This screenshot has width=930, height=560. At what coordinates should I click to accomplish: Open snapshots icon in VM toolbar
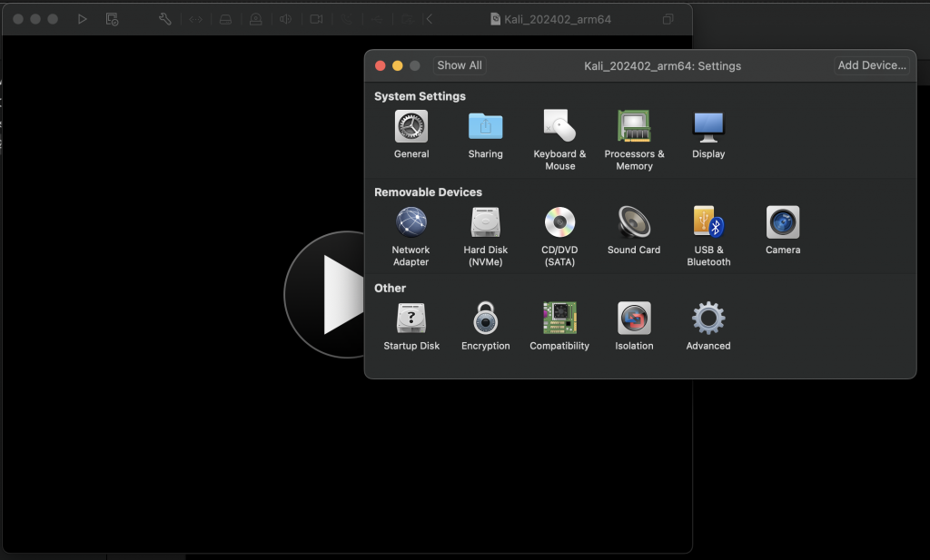click(x=112, y=19)
